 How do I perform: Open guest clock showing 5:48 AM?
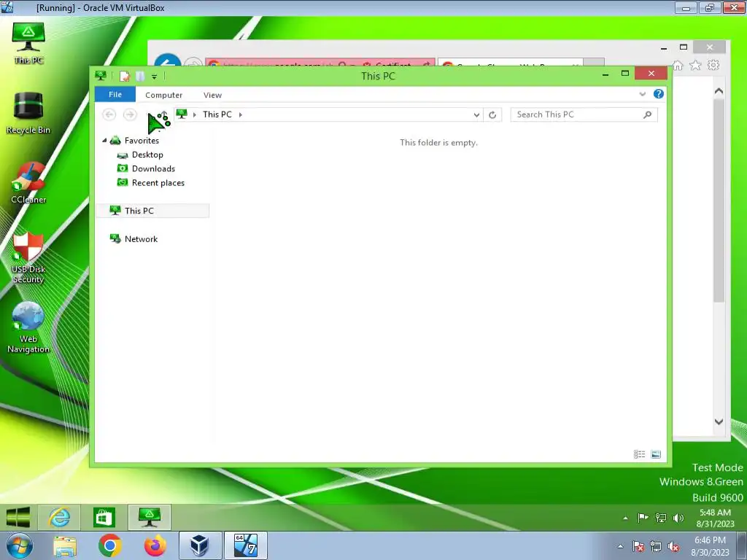[x=715, y=518]
